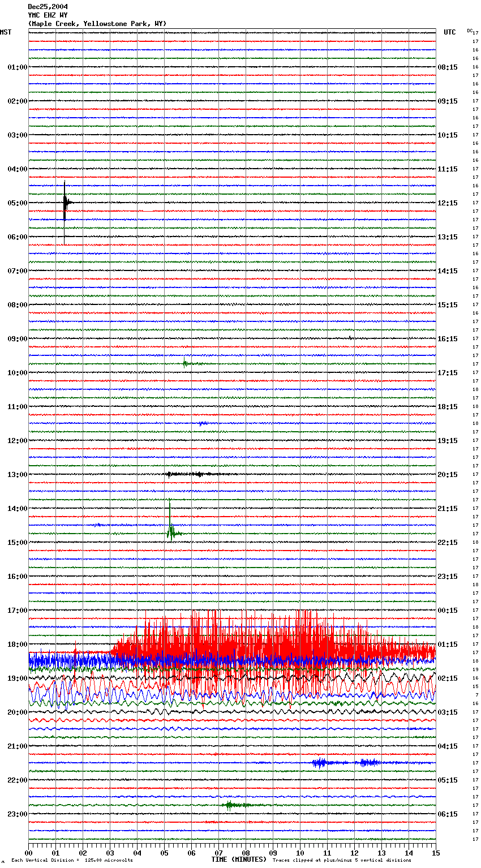The height and width of the screenshot is (868, 481).
Task: Select the 23:00 MST time label
Action: tap(18, 814)
